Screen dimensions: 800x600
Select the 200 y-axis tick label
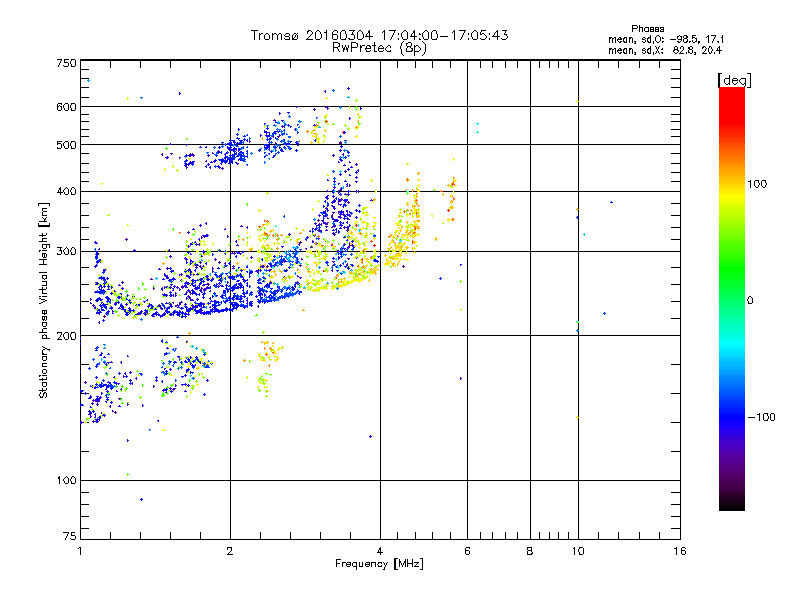click(x=66, y=336)
